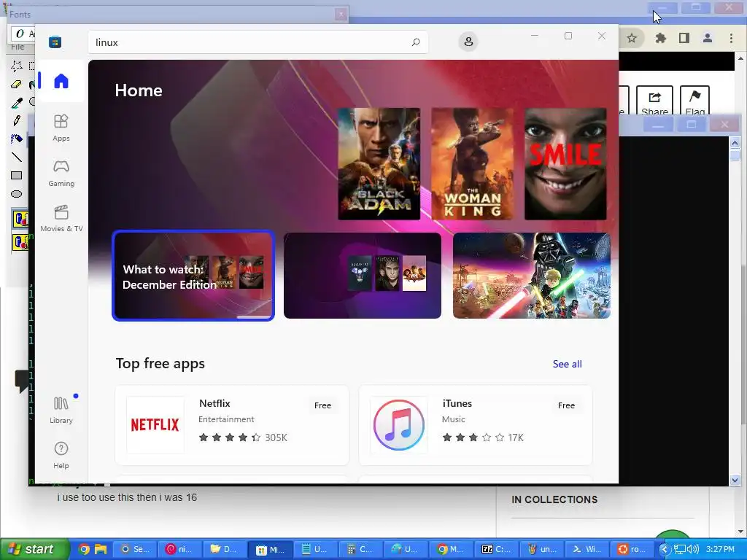Image resolution: width=747 pixels, height=560 pixels.
Task: Go to Gaming section in Store sidebar
Action: click(61, 174)
